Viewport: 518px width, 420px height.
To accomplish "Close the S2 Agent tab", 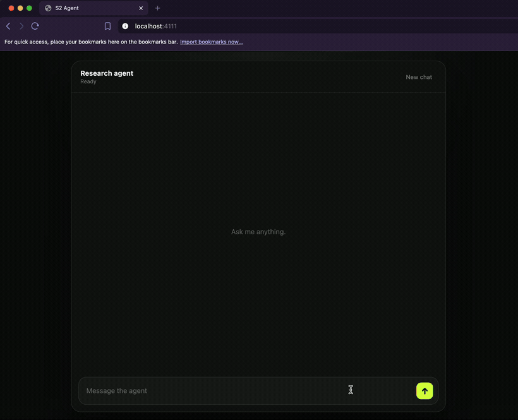I will click(x=141, y=8).
